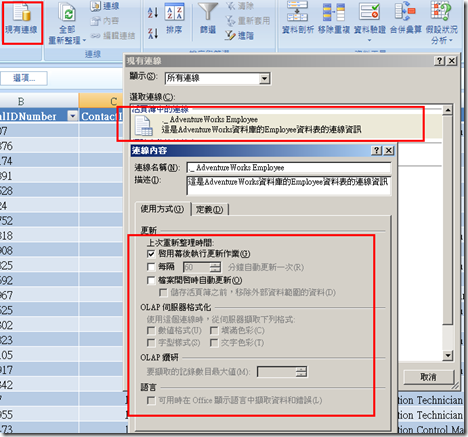Click cell showing 376 in column B
The width and height of the screenshot is (468, 437).
[39, 146]
